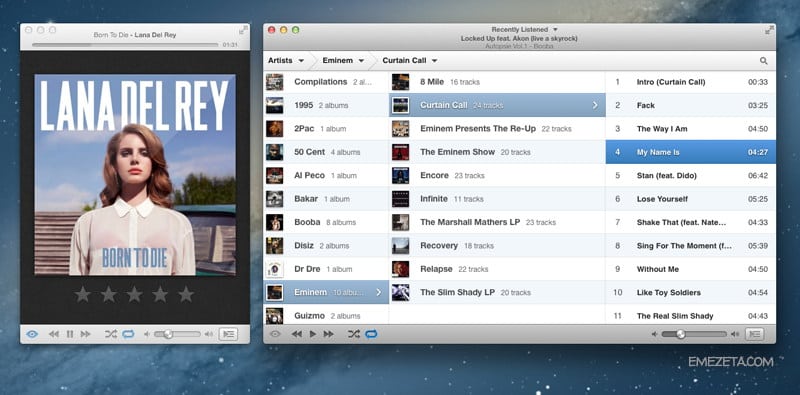Open Eminem breadcrumb dropdown
Image resolution: width=800 pixels, height=395 pixels.
(x=343, y=60)
